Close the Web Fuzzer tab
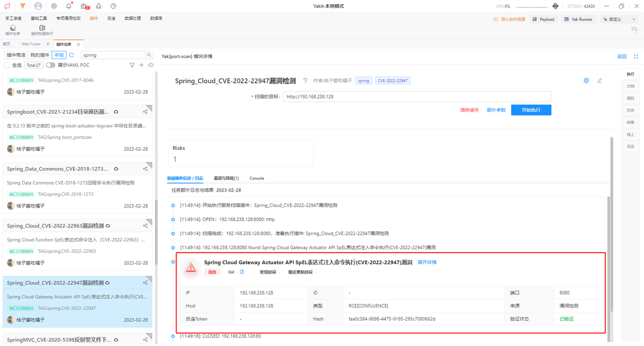 48,44
